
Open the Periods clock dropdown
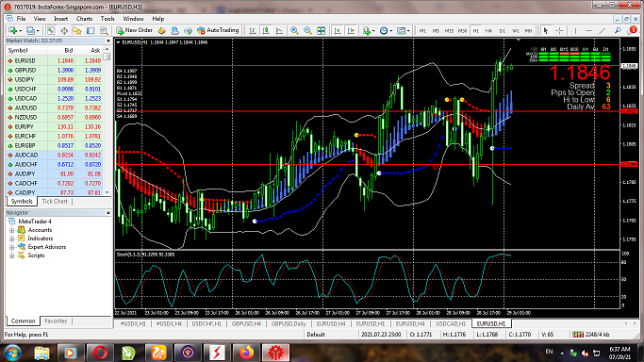[x=390, y=31]
